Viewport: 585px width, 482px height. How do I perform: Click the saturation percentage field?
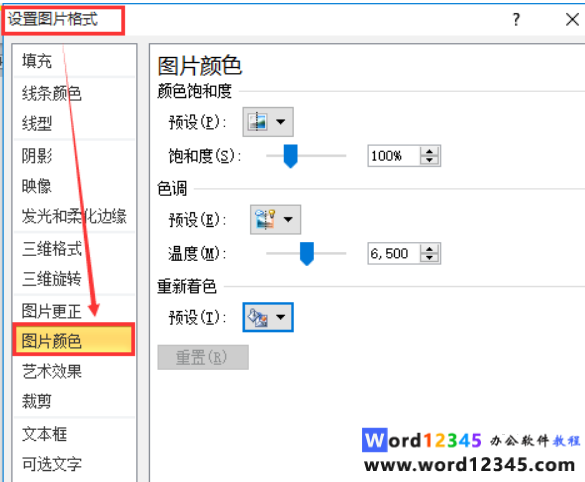click(394, 156)
